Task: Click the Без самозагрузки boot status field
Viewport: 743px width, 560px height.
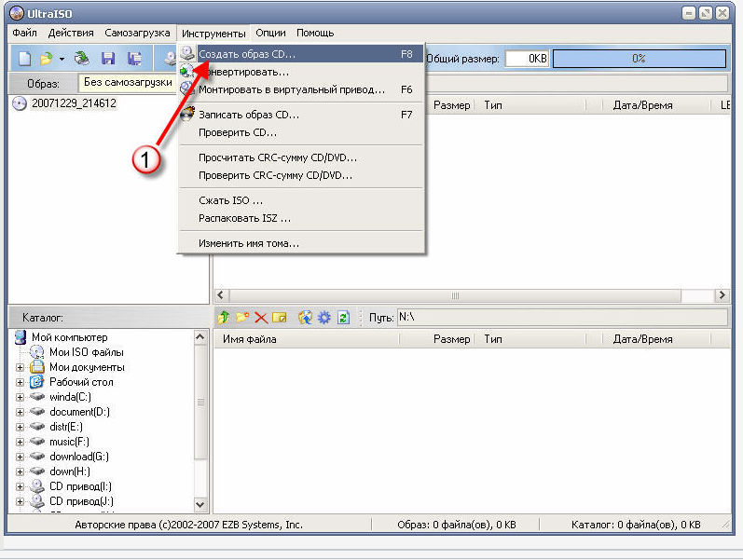Action: click(x=128, y=83)
